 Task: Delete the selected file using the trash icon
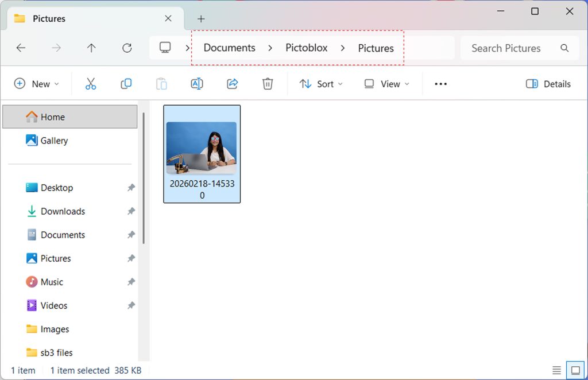[268, 83]
